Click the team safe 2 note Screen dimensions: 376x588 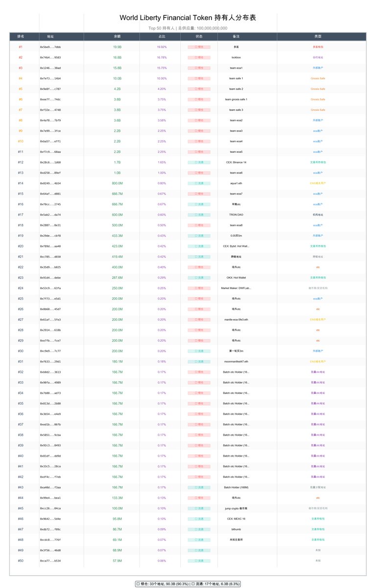(236, 89)
